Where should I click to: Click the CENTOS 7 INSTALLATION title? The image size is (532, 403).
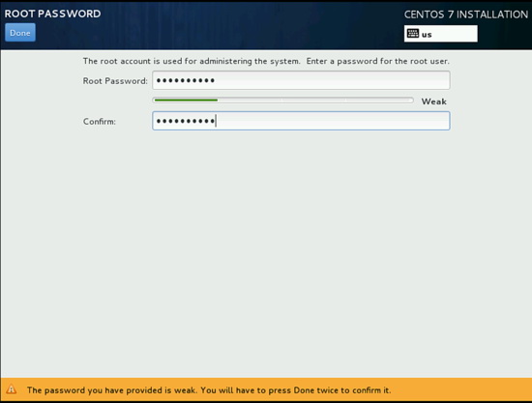click(466, 14)
